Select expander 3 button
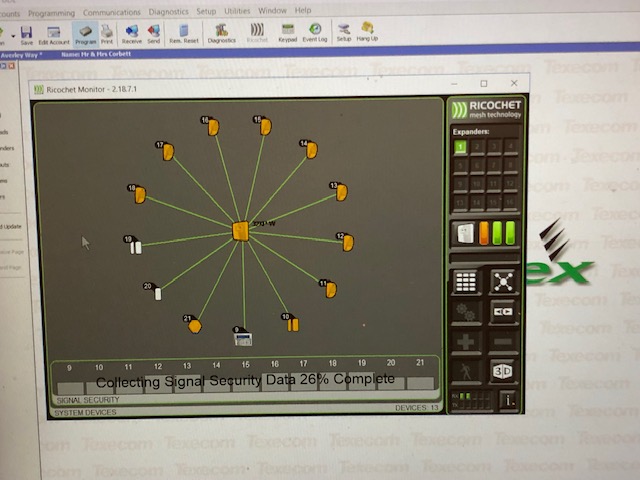Image resolution: width=640 pixels, height=480 pixels. pyautogui.click(x=493, y=147)
